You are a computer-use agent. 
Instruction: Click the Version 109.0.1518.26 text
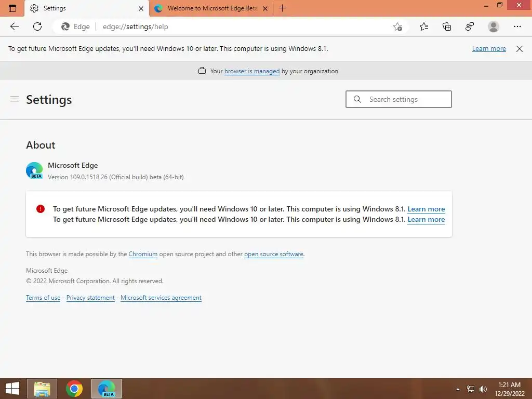pyautogui.click(x=116, y=177)
